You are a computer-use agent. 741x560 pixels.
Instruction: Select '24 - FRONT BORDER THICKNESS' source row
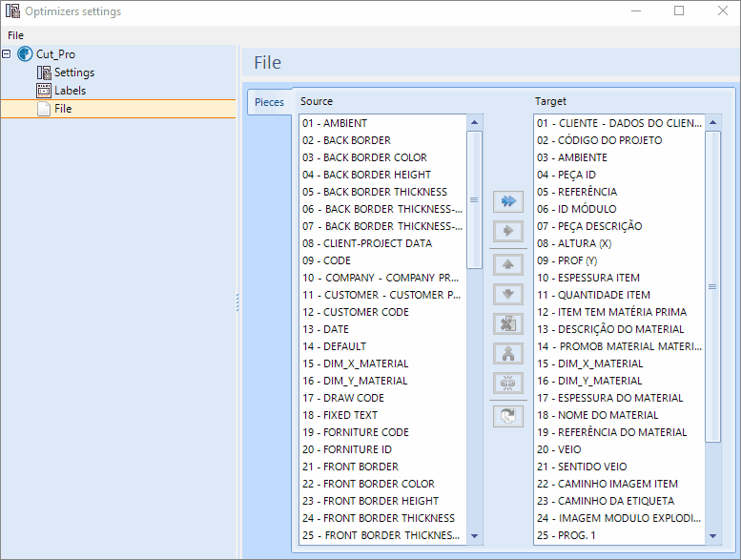[383, 518]
